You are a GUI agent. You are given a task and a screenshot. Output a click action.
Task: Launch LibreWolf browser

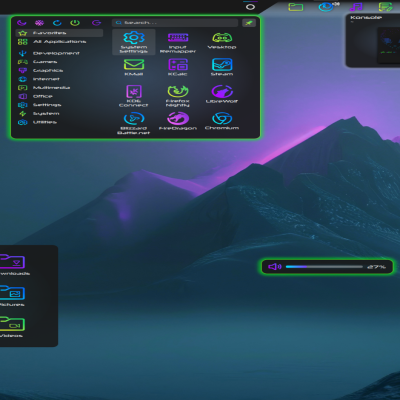[222, 94]
